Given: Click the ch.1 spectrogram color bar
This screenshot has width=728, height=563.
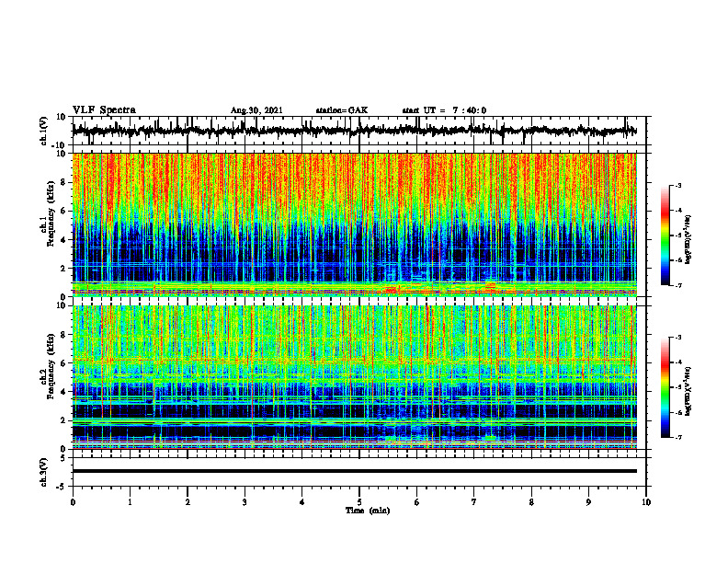Looking at the screenshot, I should tap(665, 236).
